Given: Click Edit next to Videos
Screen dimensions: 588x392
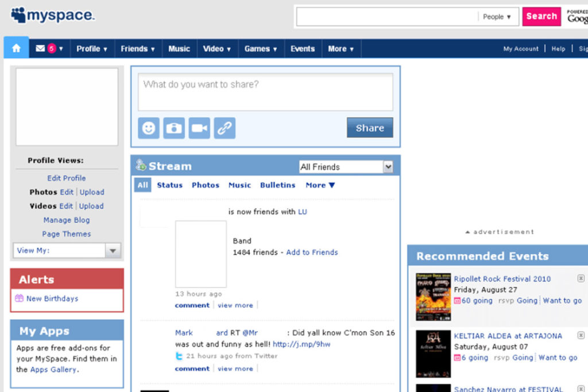Looking at the screenshot, I should click(x=66, y=206).
